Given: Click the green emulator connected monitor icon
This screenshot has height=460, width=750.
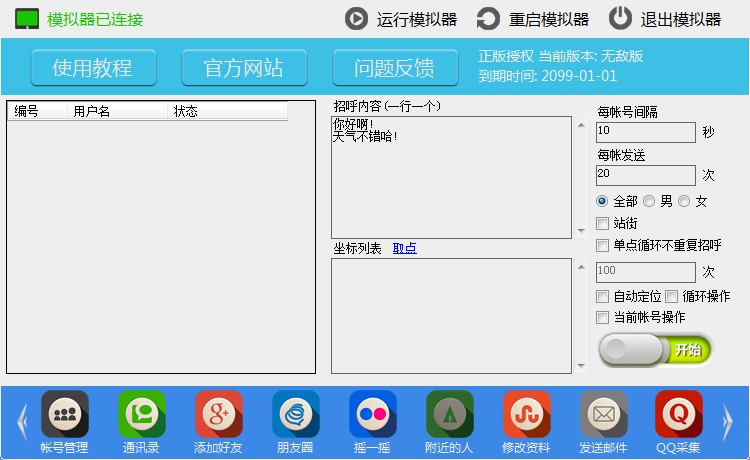Looking at the screenshot, I should click(x=27, y=19).
